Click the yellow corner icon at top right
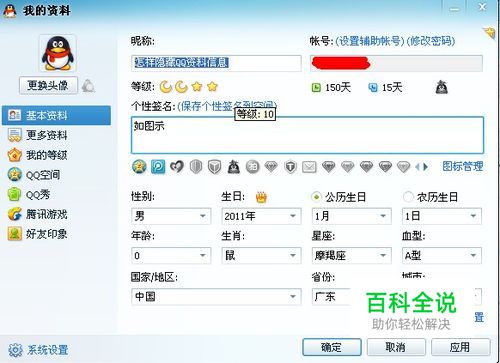The height and width of the screenshot is (363, 500). pyautogui.click(x=490, y=33)
